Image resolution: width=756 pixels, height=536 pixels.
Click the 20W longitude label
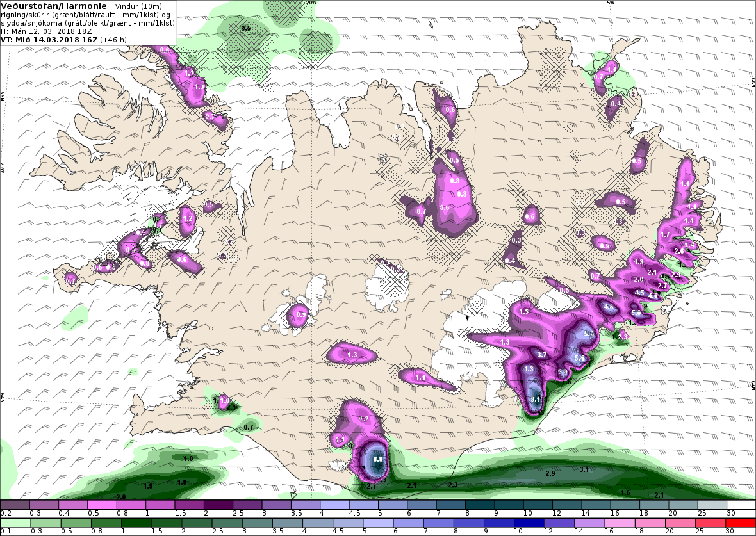point(311,3)
